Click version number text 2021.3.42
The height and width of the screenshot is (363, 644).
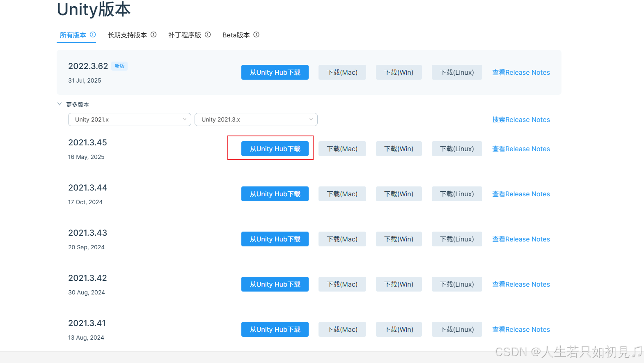(x=87, y=278)
